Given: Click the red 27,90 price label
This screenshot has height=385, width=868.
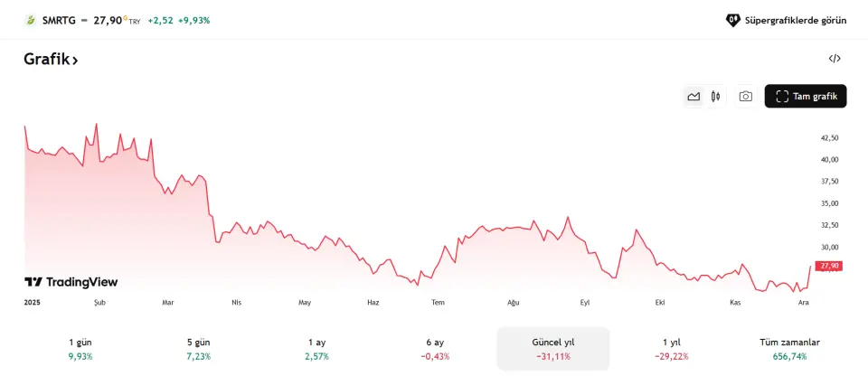Looking at the screenshot, I should (827, 266).
